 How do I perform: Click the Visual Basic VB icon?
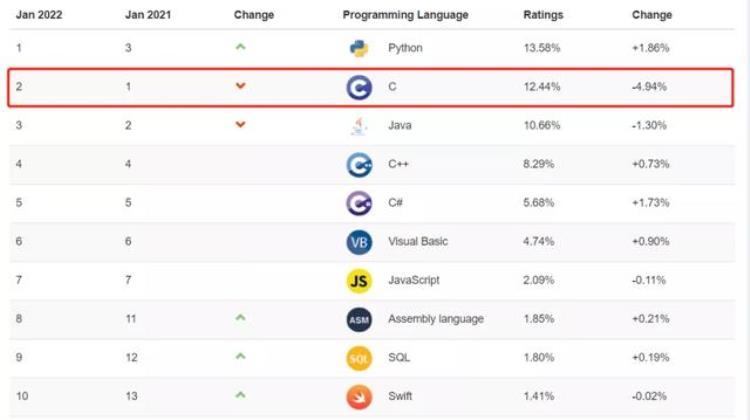pyautogui.click(x=359, y=242)
